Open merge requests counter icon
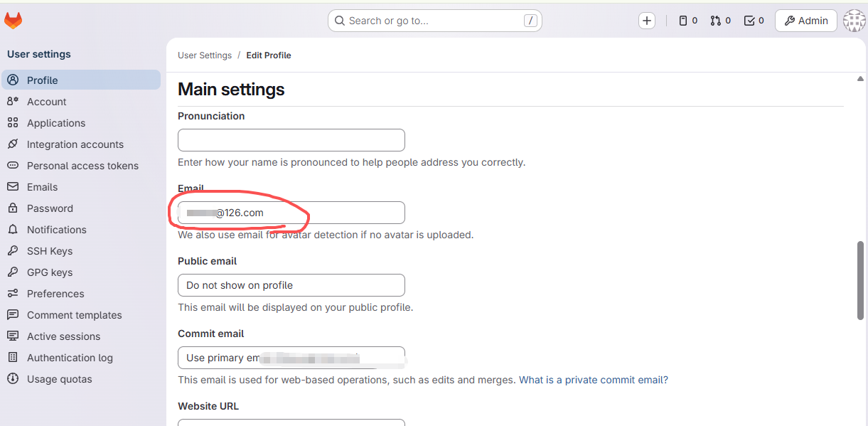This screenshot has width=868, height=426. [720, 21]
